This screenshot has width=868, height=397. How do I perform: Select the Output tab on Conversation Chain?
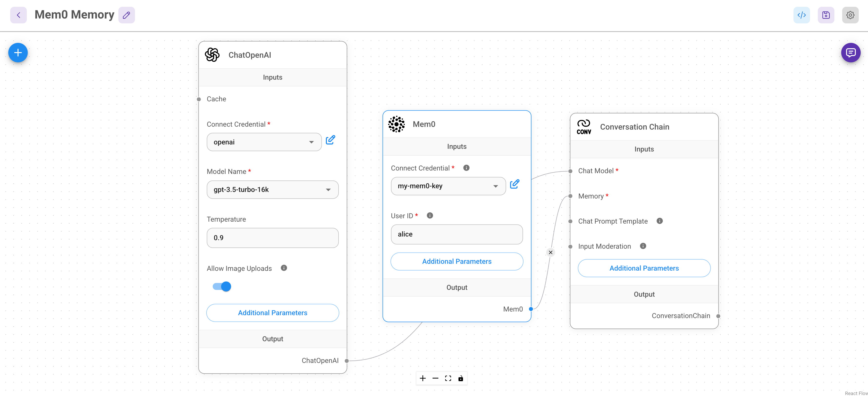tap(644, 294)
